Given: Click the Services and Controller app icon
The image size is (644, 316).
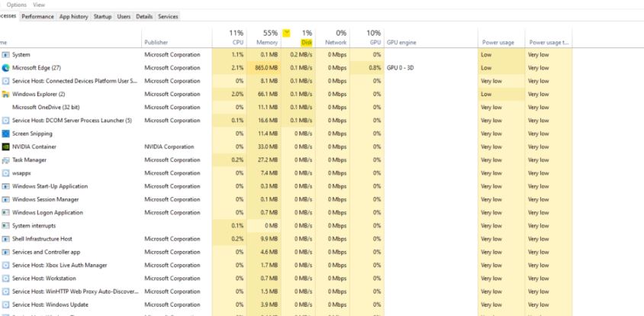Looking at the screenshot, I should (5, 252).
